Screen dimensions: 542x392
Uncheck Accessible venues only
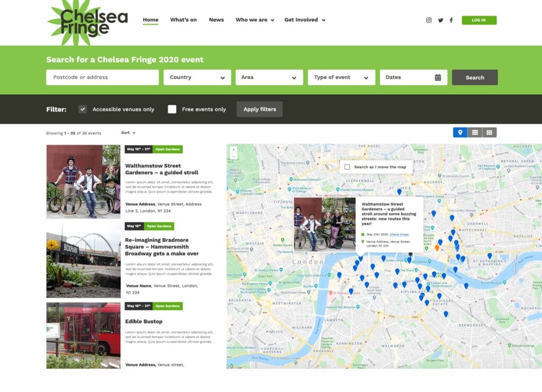(x=82, y=109)
